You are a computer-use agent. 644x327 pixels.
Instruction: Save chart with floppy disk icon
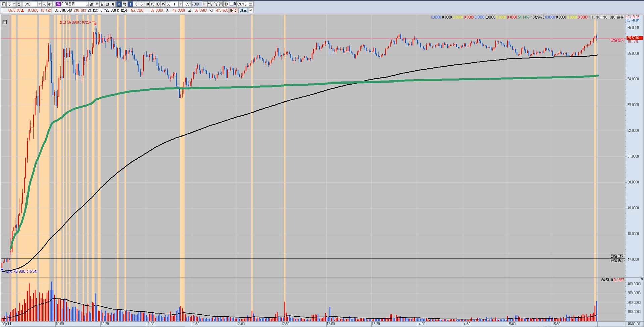221,4
